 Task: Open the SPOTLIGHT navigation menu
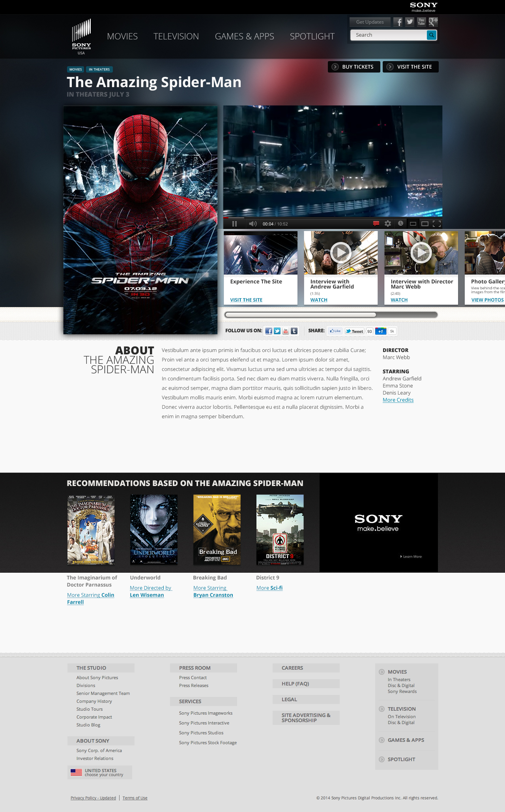click(x=312, y=36)
